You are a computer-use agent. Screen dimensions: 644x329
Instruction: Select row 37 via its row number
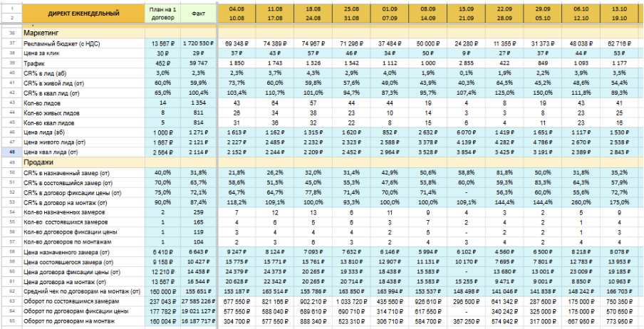[11, 44]
